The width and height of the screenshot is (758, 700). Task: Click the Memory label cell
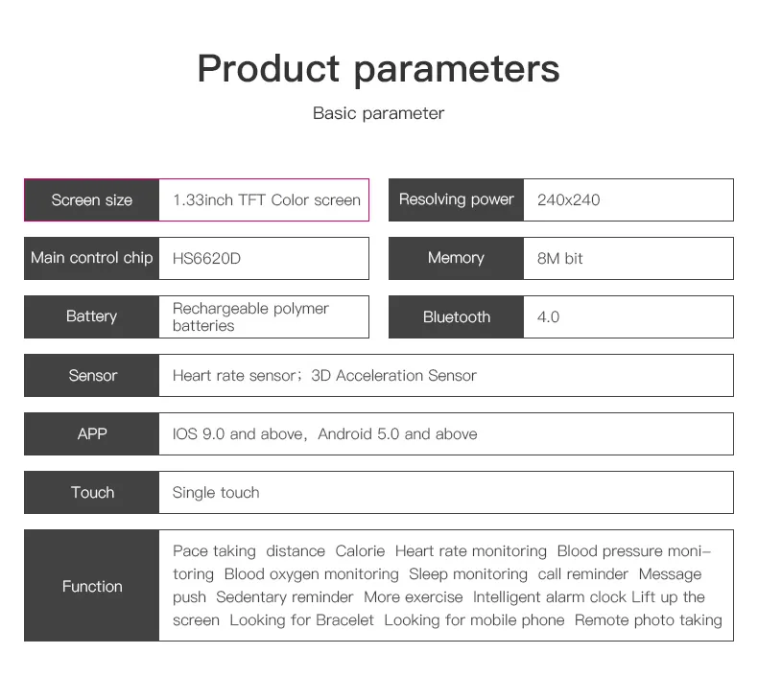coord(457,259)
